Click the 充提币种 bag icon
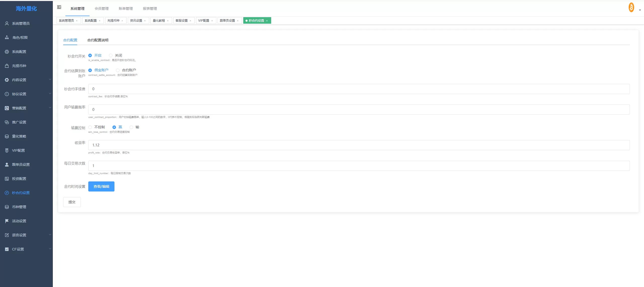 (7, 66)
